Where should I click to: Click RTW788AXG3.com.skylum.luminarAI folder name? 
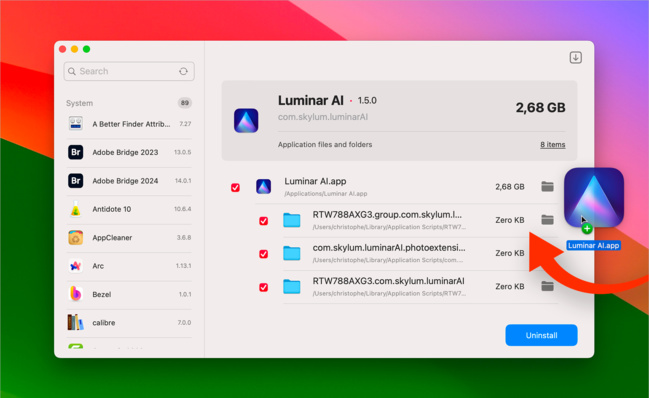point(388,281)
